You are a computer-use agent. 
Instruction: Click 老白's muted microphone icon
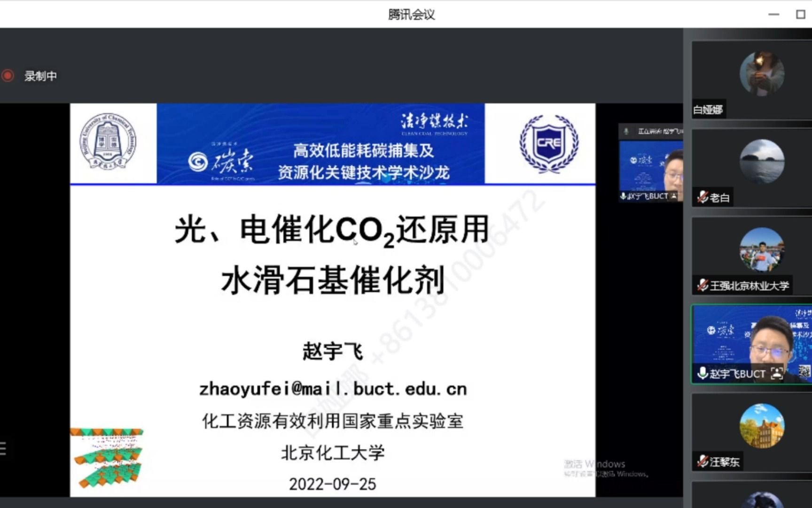click(x=703, y=197)
